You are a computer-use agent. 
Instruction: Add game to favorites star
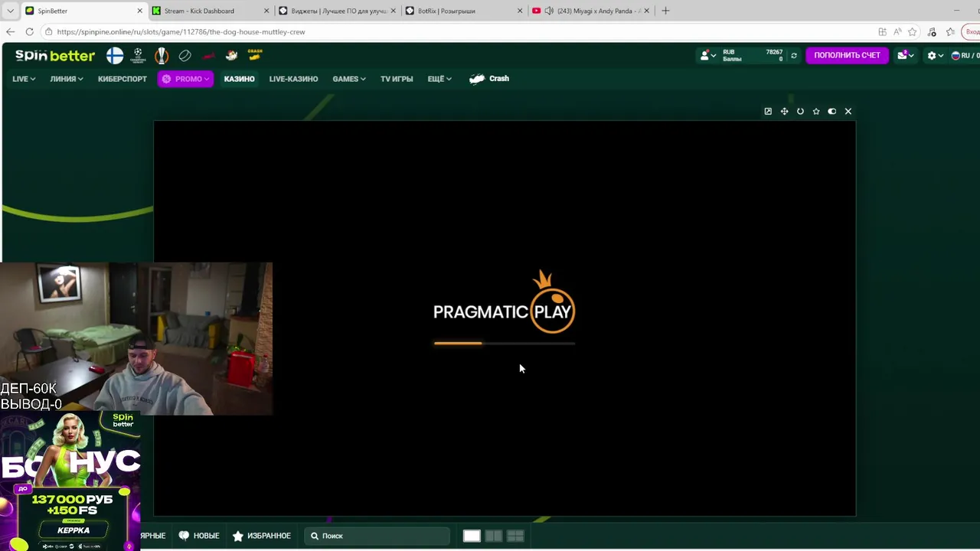(816, 112)
